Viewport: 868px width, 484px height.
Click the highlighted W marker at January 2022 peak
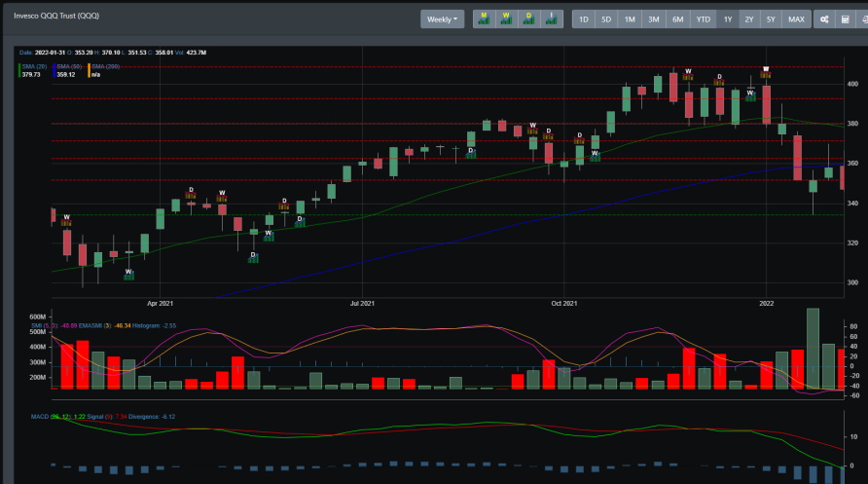(766, 72)
